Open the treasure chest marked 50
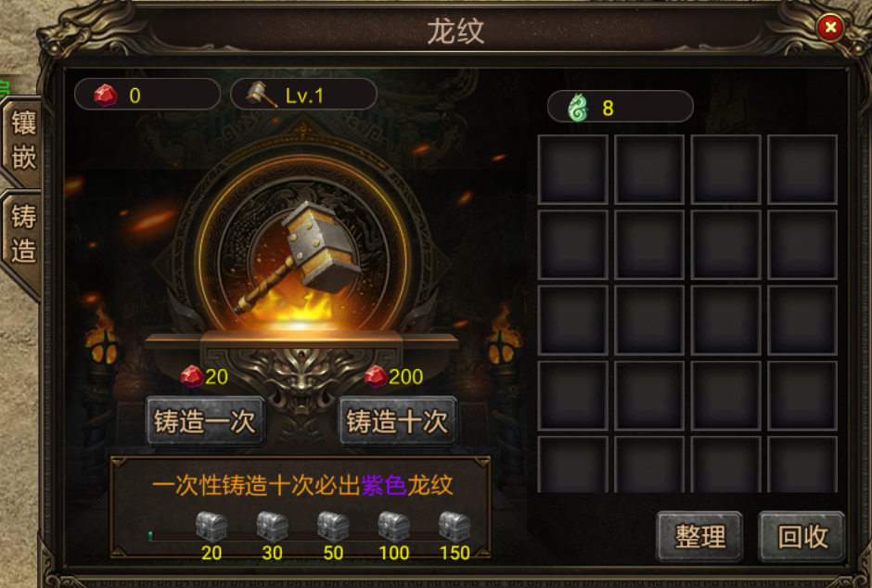This screenshot has height=588, width=872. pyautogui.click(x=333, y=526)
